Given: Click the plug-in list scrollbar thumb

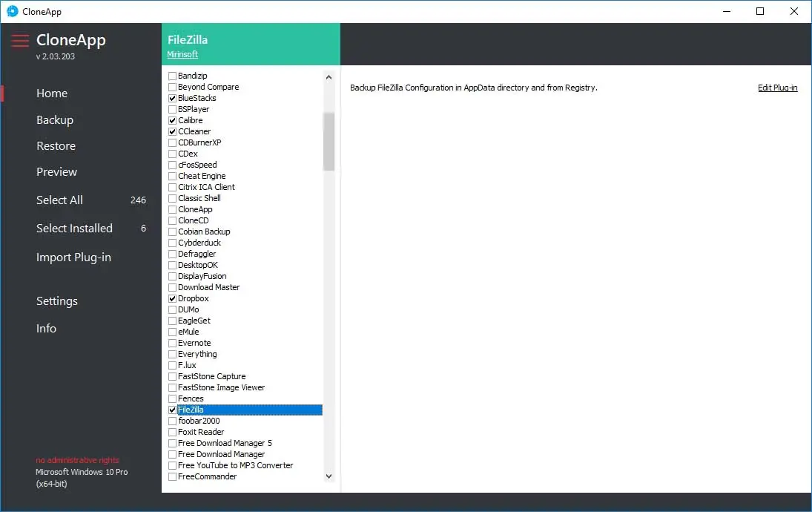Looking at the screenshot, I should (x=329, y=141).
